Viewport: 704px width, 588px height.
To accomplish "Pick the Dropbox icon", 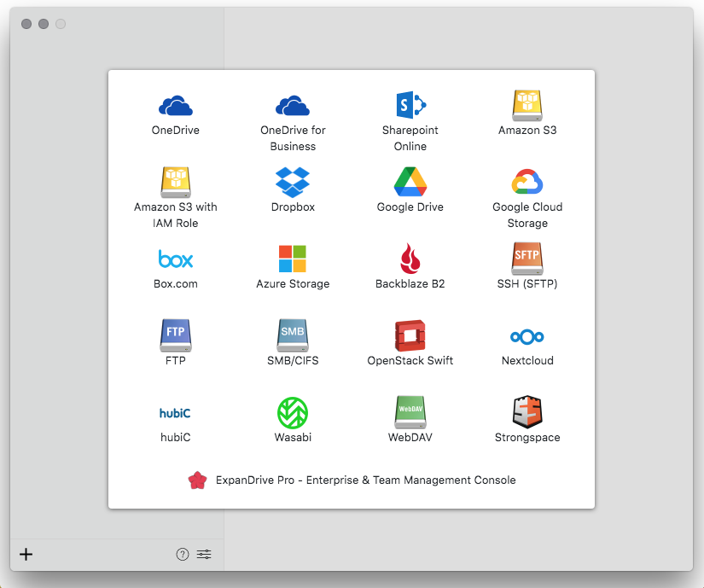I will [293, 183].
